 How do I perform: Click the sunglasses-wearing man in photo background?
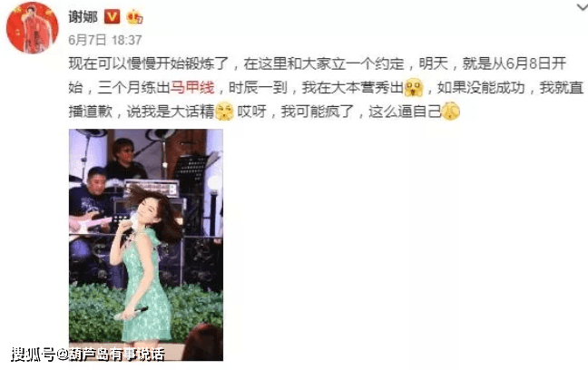click(x=125, y=160)
